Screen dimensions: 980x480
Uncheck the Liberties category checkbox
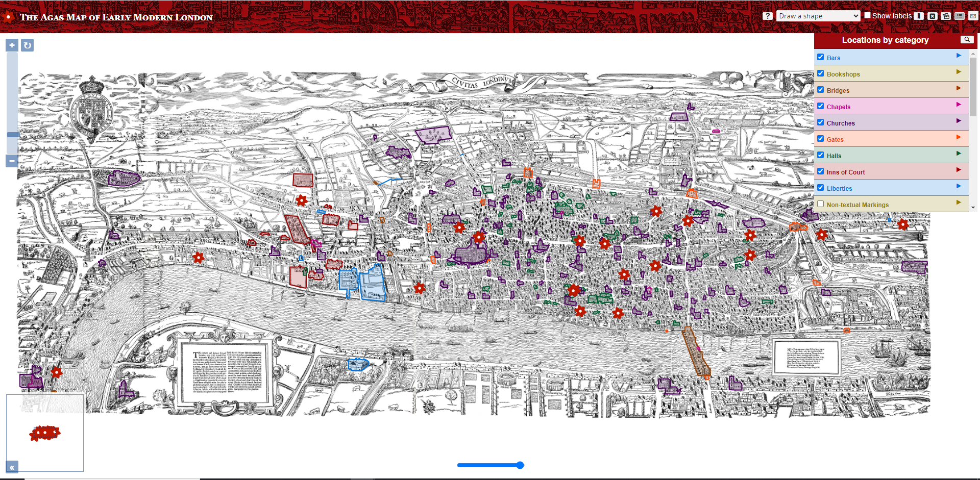click(x=821, y=188)
